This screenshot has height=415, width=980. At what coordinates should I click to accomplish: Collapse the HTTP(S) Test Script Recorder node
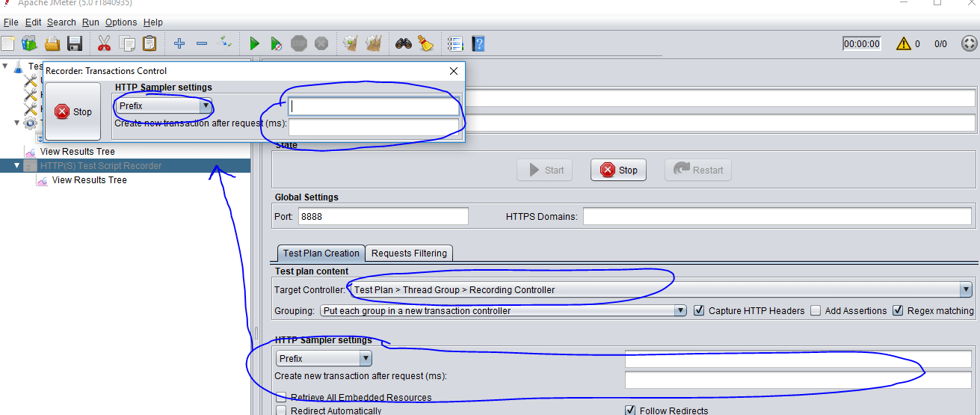coord(17,166)
